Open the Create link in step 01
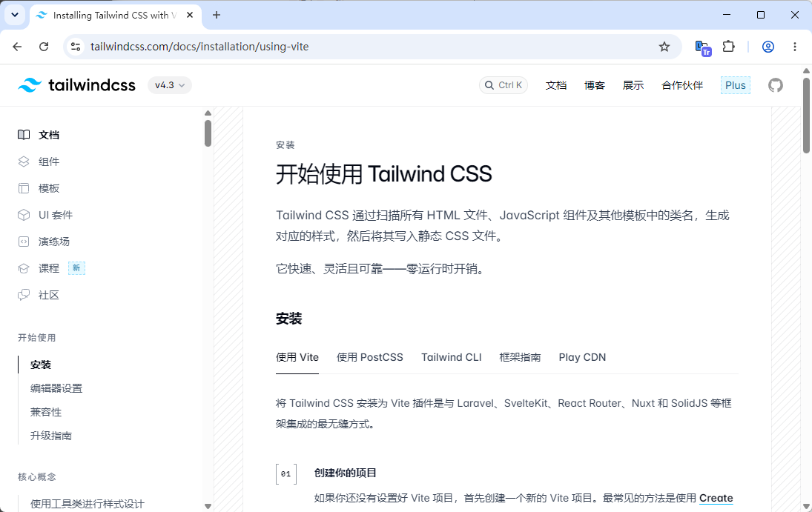The height and width of the screenshot is (512, 812). pos(716,498)
